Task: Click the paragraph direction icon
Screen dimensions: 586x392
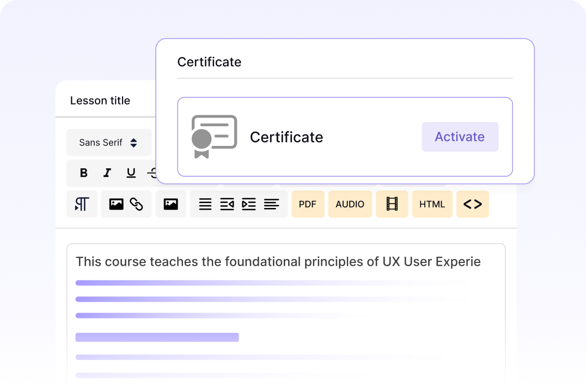Action: (x=82, y=204)
